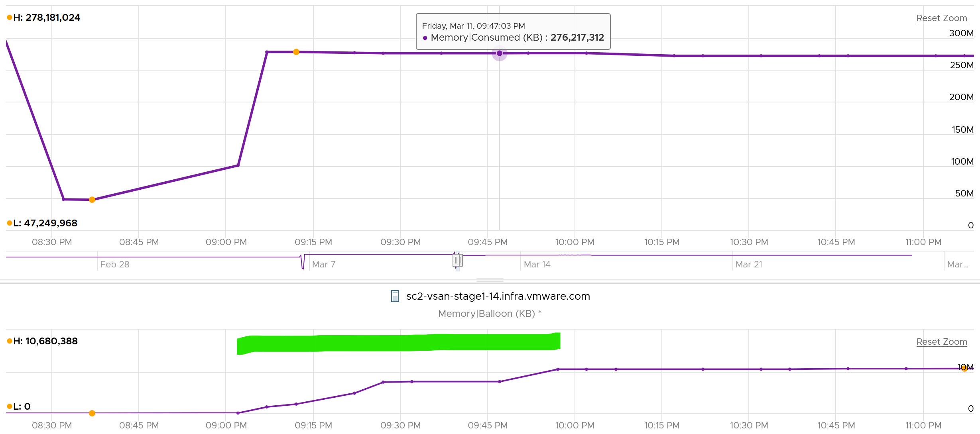Click the panel divider handle between charts

point(490,280)
